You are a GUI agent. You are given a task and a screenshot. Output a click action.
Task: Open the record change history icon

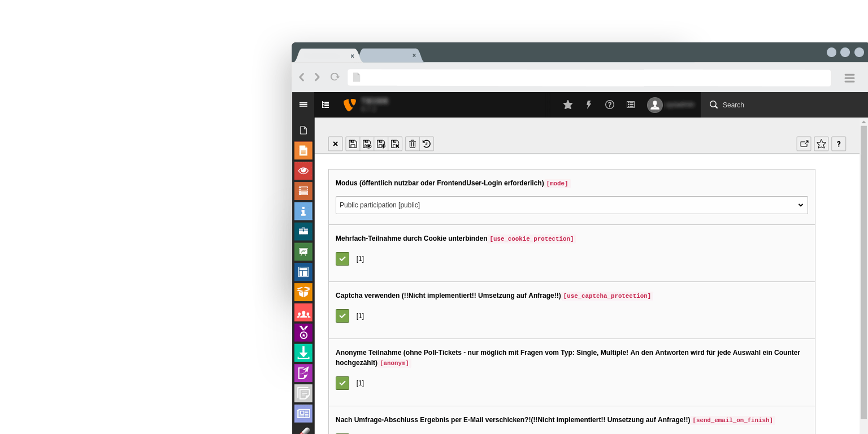[x=427, y=144]
